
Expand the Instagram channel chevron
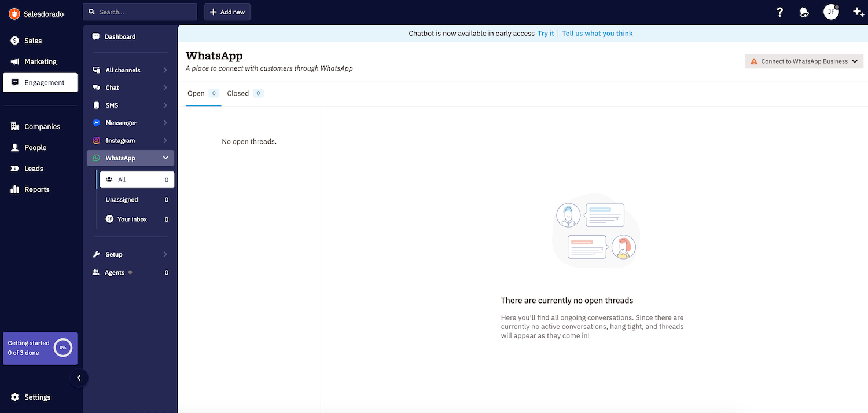tap(165, 141)
